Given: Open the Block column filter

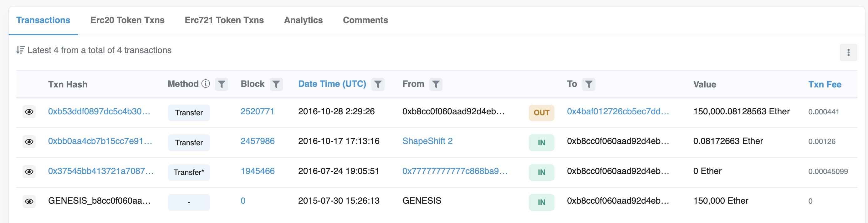Looking at the screenshot, I should coord(276,84).
